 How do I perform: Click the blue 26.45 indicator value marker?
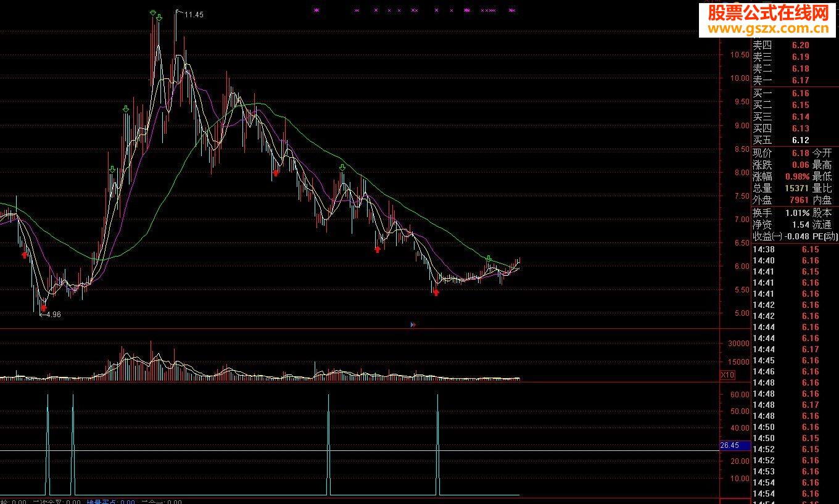pos(734,445)
